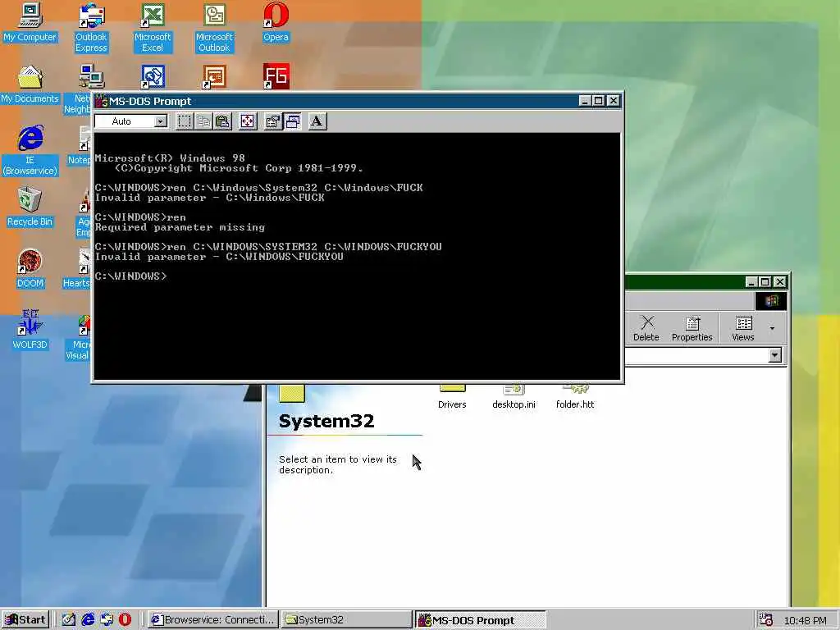Open the address bar dropdown in System32 window
The image size is (840, 630).
(x=774, y=355)
